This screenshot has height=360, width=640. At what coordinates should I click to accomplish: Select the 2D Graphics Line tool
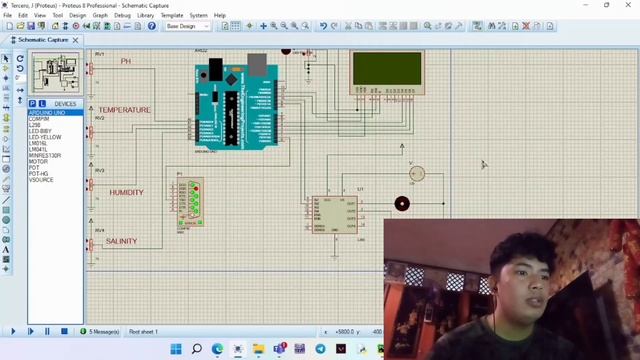[x=6, y=200]
